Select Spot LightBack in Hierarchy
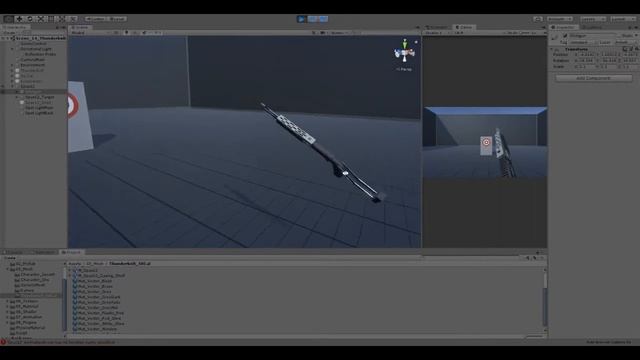Screen dimensions: 640x360 tap(39, 113)
